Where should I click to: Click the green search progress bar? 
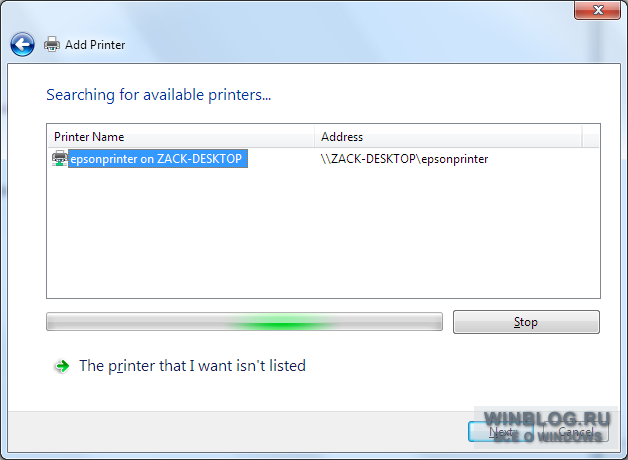click(x=244, y=322)
